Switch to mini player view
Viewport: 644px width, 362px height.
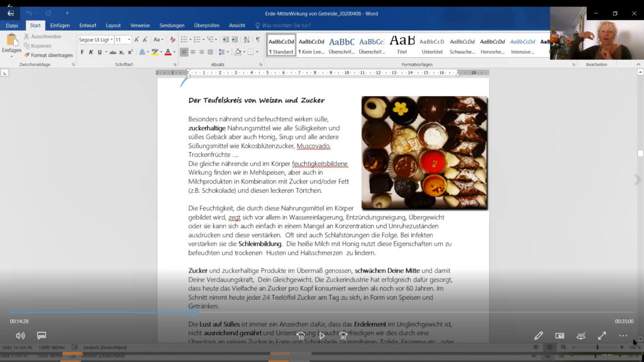(x=560, y=336)
